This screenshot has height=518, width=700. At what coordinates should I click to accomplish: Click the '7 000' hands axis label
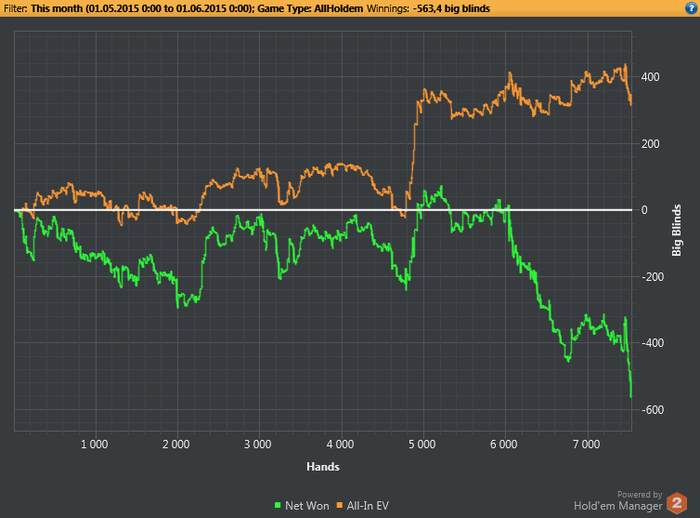tap(586, 444)
